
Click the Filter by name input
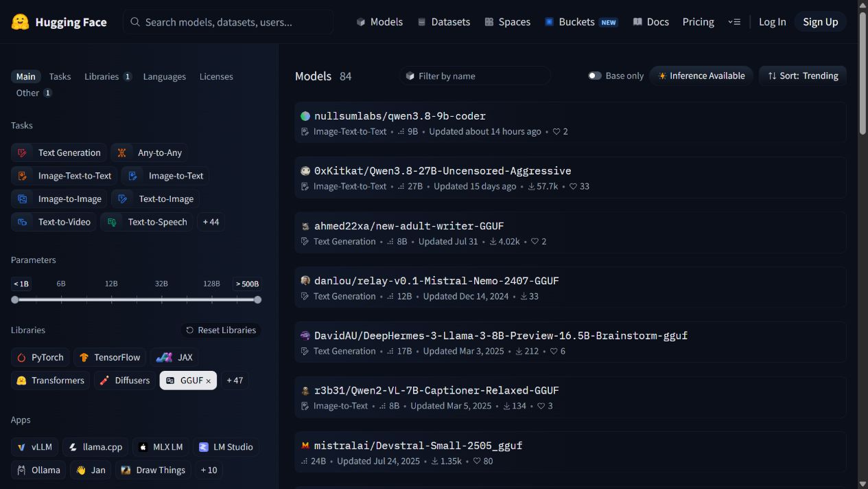point(475,76)
